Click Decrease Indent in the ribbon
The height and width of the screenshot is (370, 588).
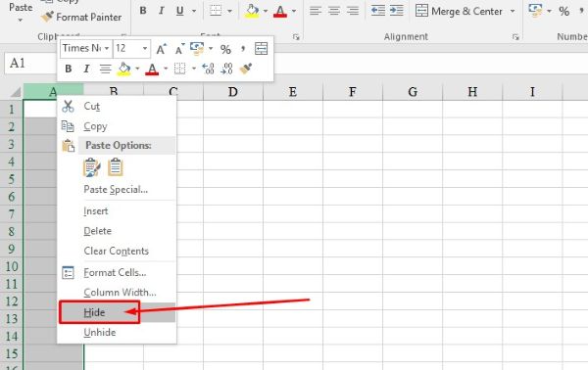(378, 11)
